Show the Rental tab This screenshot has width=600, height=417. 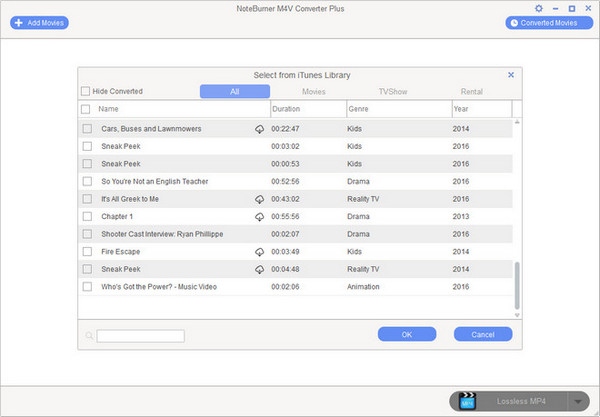point(471,91)
